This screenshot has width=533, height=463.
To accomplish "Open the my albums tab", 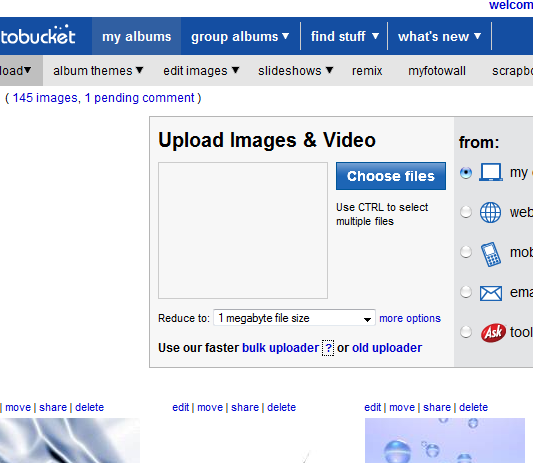I will click(x=137, y=36).
